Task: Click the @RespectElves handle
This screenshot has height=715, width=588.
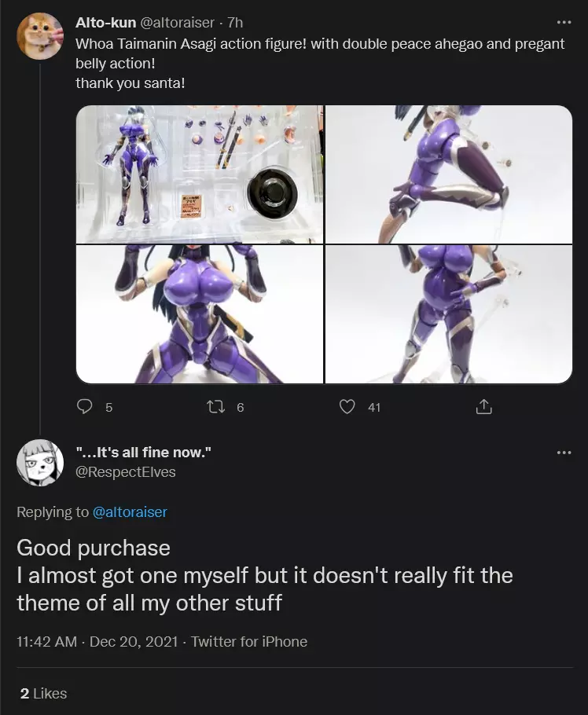Action: [126, 472]
